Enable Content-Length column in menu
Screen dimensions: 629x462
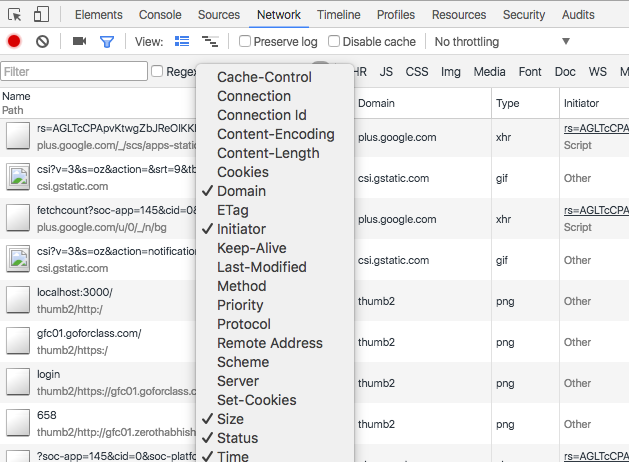tap(275, 153)
